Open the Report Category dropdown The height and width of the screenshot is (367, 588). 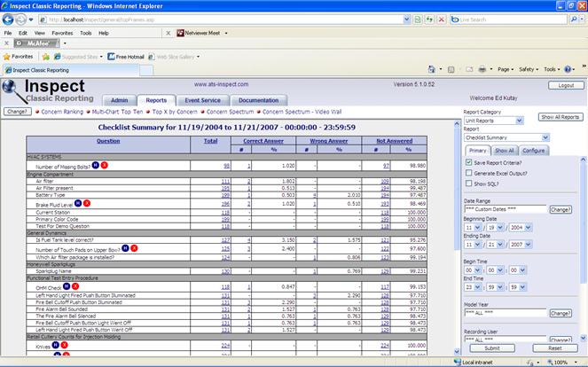[x=498, y=121]
